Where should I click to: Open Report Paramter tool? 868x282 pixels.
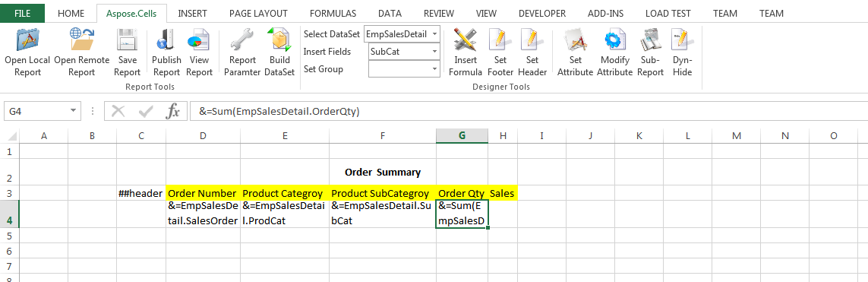click(242, 52)
